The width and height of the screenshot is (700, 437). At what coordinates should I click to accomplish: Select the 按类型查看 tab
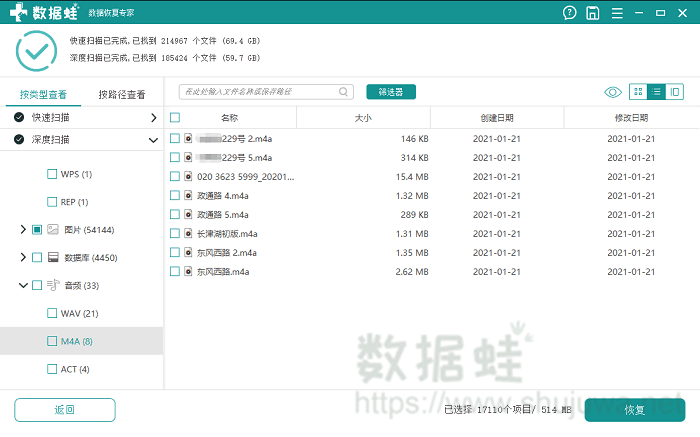pos(43,95)
